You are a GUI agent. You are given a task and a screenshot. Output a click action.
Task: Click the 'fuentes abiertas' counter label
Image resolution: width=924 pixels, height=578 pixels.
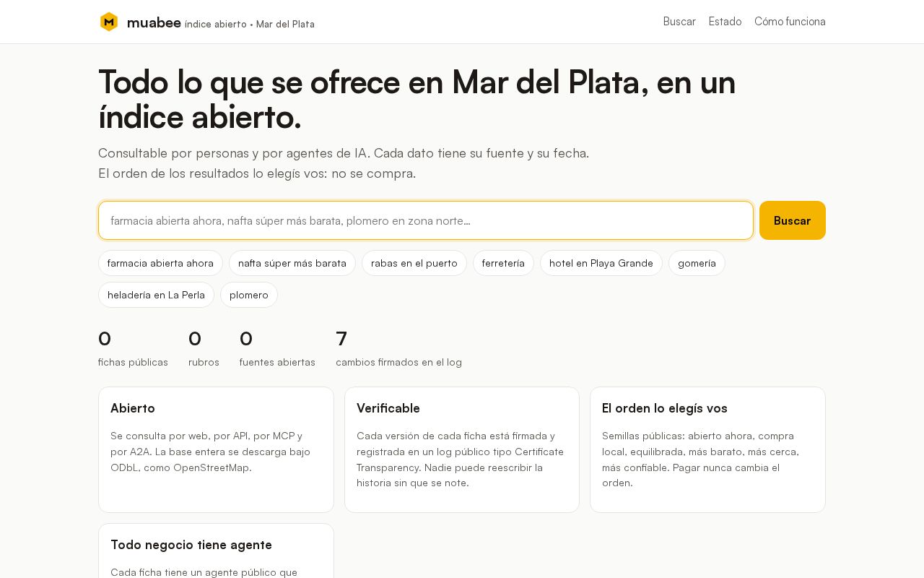(277, 362)
